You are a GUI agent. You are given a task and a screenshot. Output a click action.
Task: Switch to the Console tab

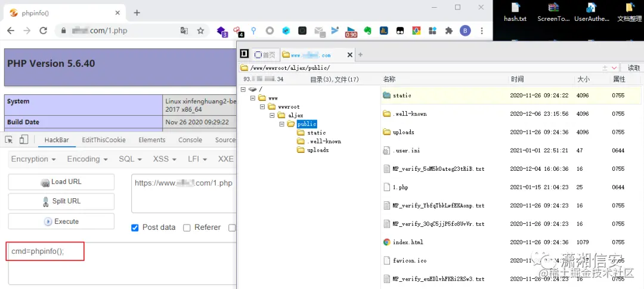click(x=190, y=140)
